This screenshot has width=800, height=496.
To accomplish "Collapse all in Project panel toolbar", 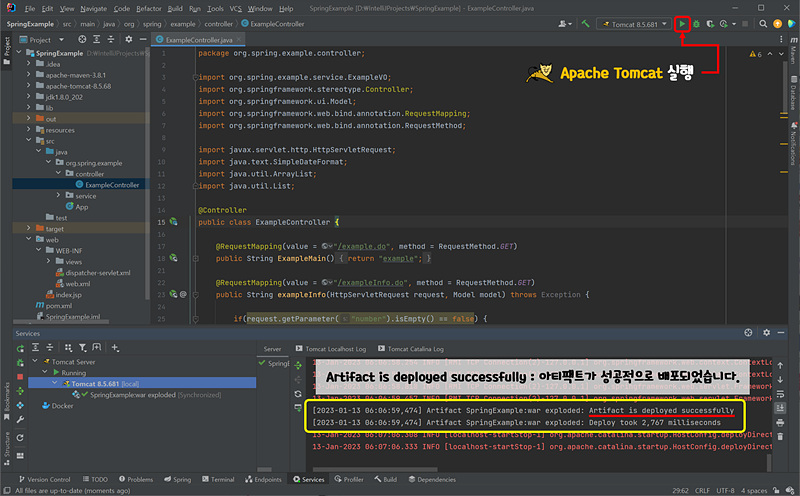I will [x=111, y=39].
